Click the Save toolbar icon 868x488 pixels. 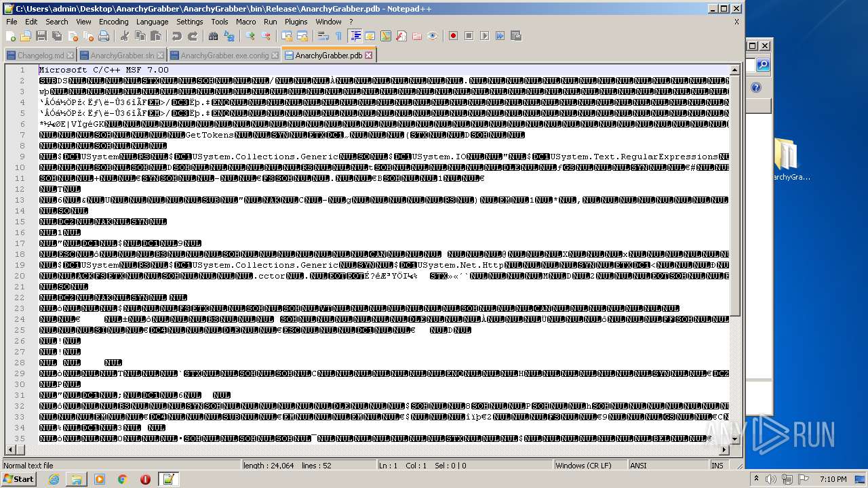pyautogui.click(x=41, y=36)
